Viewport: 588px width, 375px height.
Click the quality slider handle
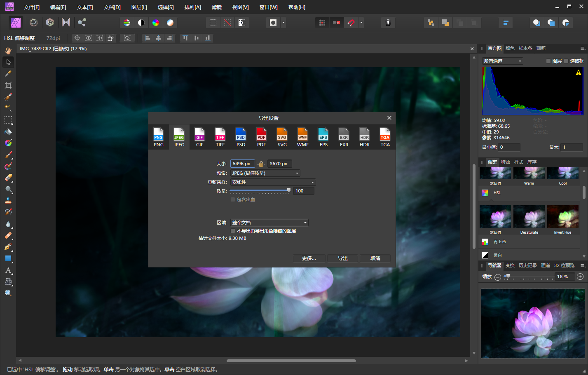tap(289, 190)
